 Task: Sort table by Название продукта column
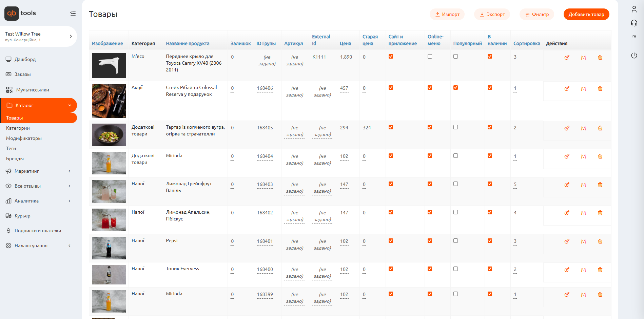188,44
